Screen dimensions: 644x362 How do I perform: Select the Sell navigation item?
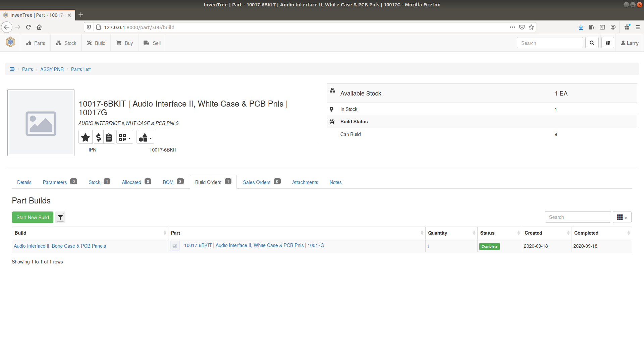click(x=152, y=43)
